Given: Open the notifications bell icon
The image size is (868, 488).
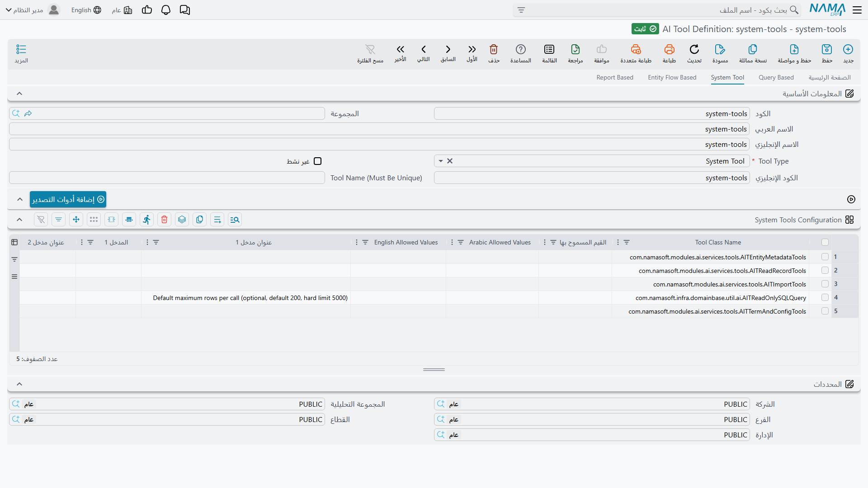Looking at the screenshot, I should pos(166,10).
